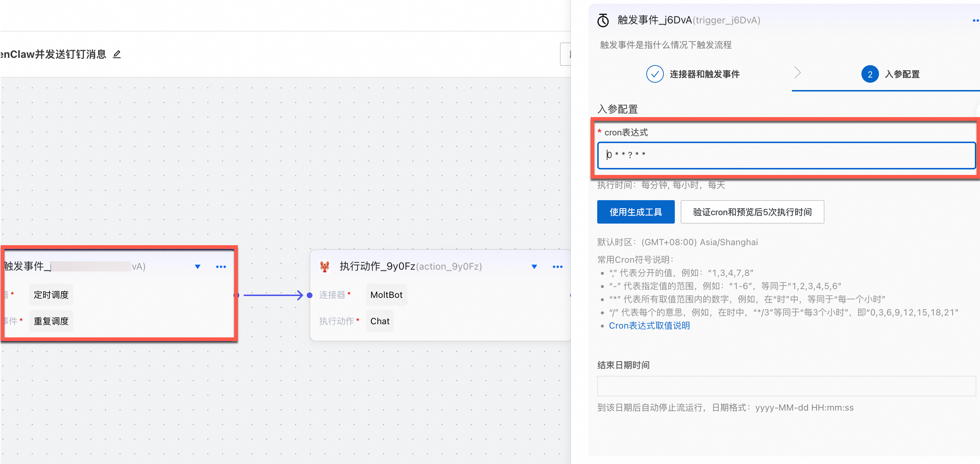Image resolution: width=980 pixels, height=464 pixels.
Task: Click the Chat action value chip
Action: [x=380, y=321]
